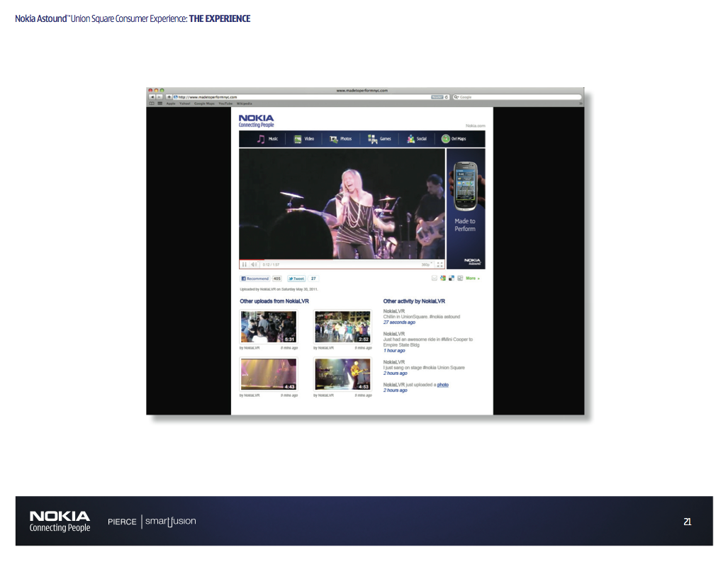Expand the green More share link
Viewport: 728px width, 562px height.
[x=473, y=279]
